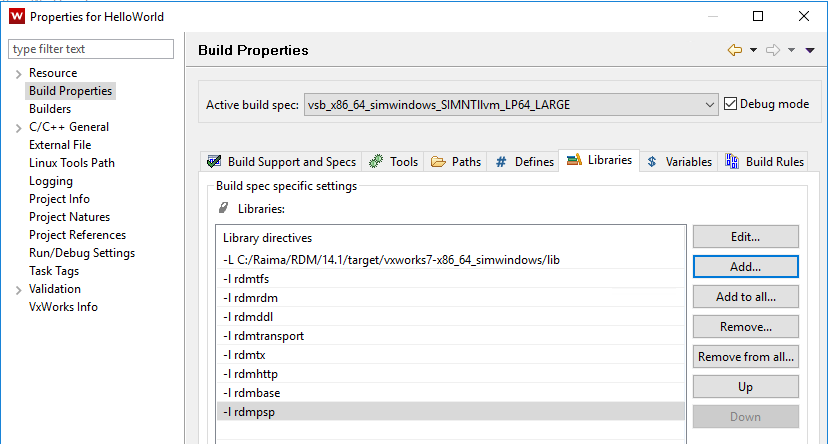Switch to the Tools tab
828x444 pixels.
click(x=394, y=162)
